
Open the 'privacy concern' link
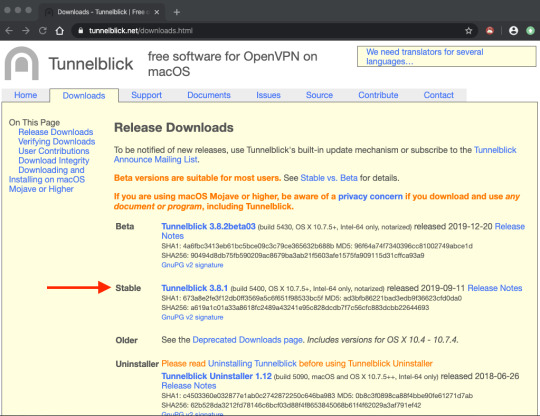(x=370, y=196)
